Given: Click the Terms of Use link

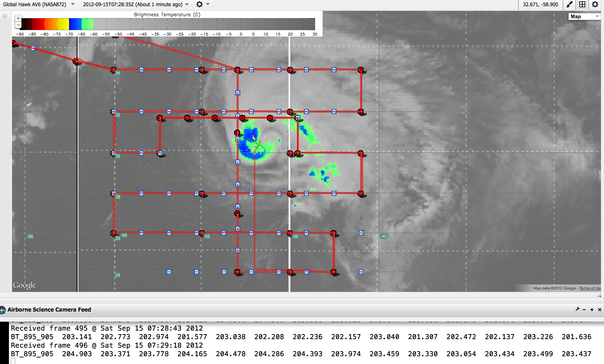Looking at the screenshot, I should coord(590,288).
